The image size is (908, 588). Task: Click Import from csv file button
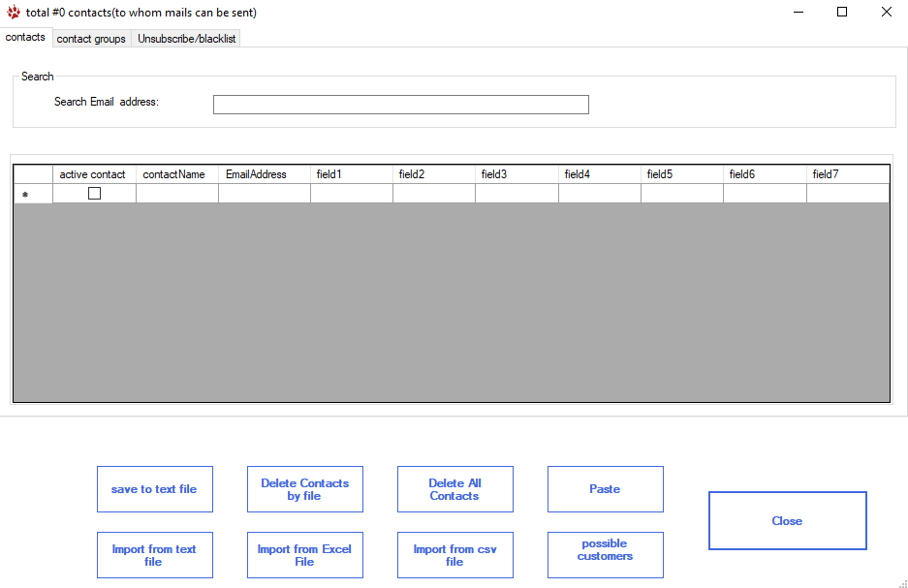point(454,555)
